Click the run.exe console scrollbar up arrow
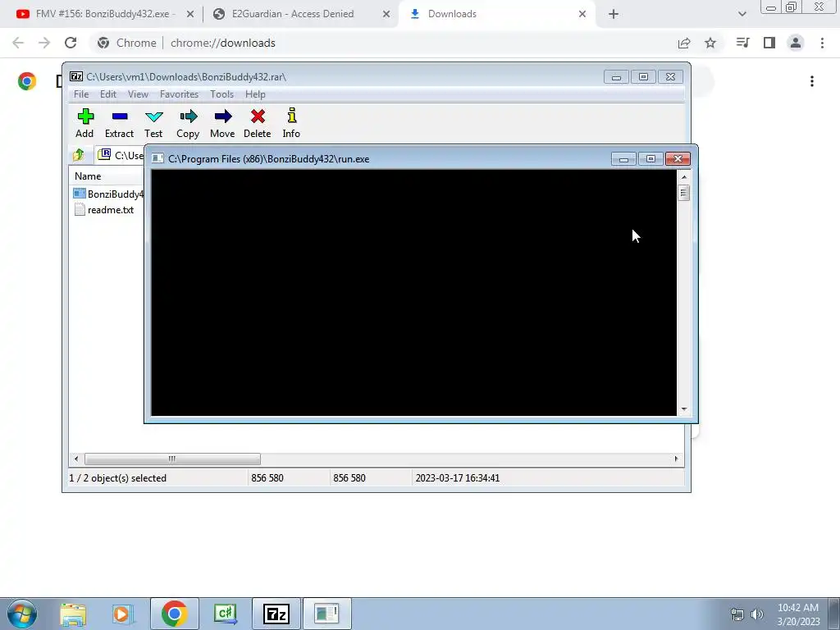The height and width of the screenshot is (630, 840). (683, 177)
